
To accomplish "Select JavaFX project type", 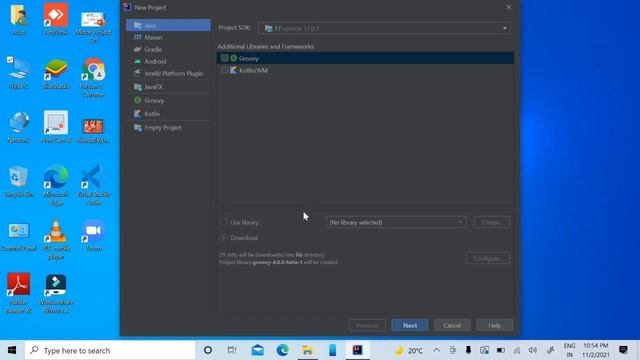I will 168,87.
